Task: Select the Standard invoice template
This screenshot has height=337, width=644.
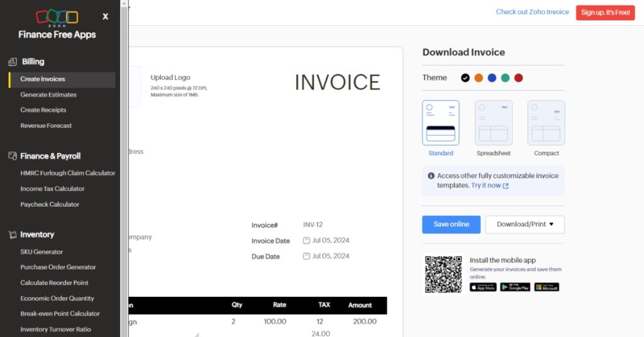Action: pyautogui.click(x=440, y=123)
